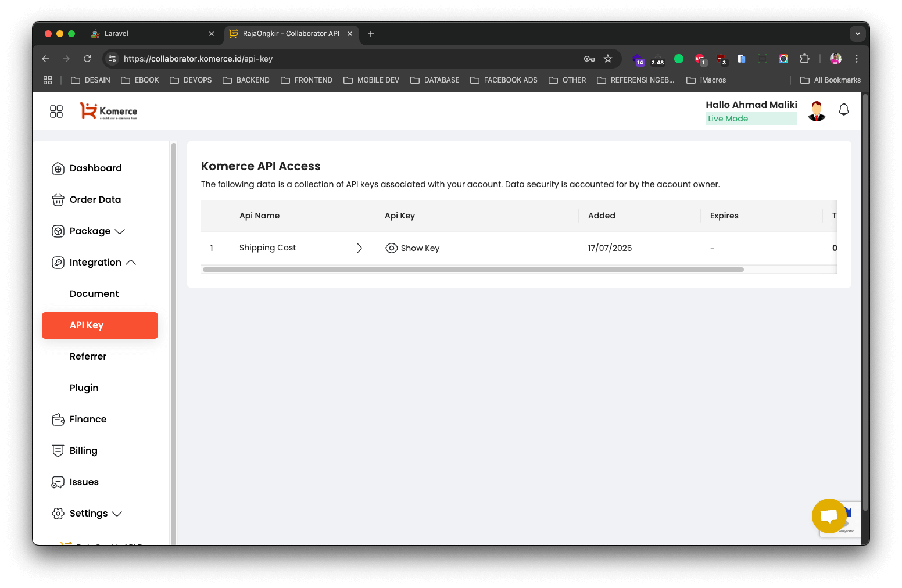Open the DESAIN bookmarks folder
The width and height of the screenshot is (902, 588).
pyautogui.click(x=91, y=80)
